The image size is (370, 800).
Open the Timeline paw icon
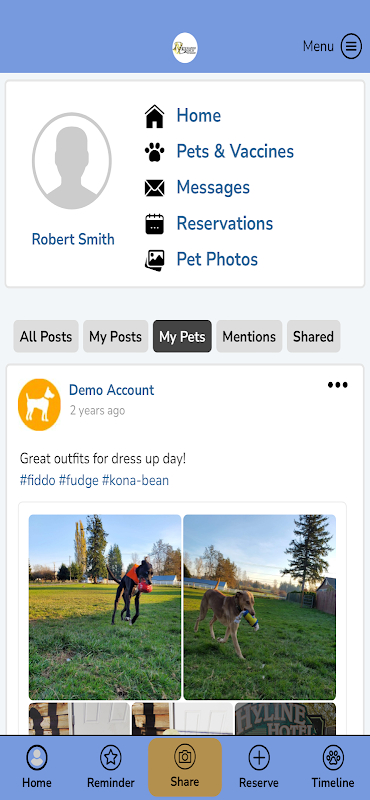pyautogui.click(x=333, y=758)
